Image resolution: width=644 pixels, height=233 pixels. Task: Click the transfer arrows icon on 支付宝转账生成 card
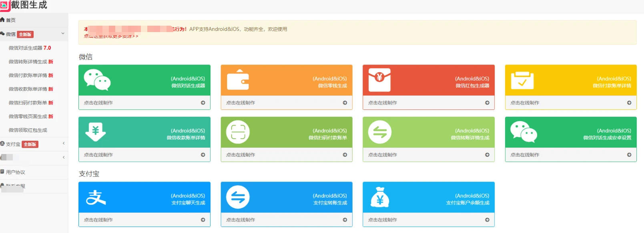238,197
